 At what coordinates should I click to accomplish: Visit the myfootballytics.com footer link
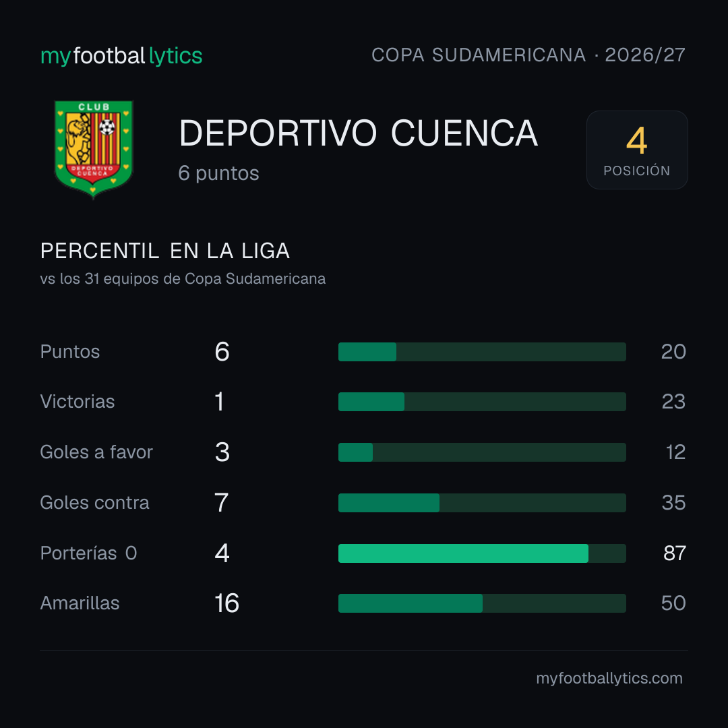tap(609, 678)
